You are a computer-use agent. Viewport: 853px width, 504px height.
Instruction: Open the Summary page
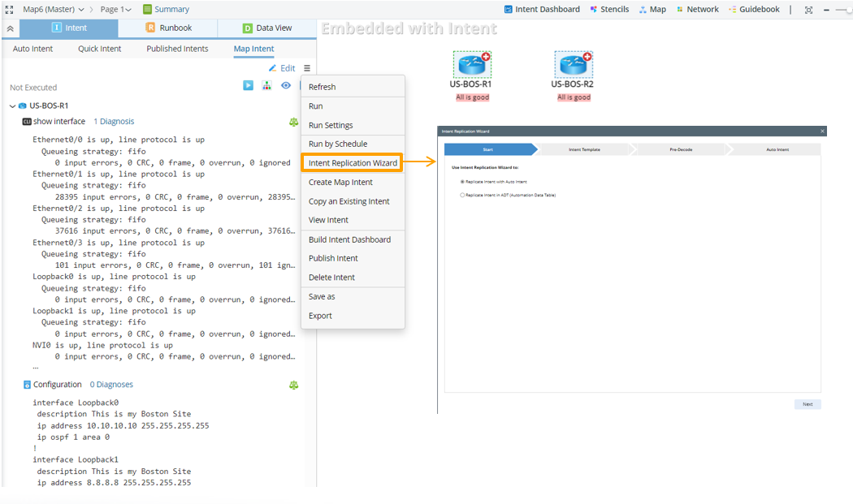[166, 9]
